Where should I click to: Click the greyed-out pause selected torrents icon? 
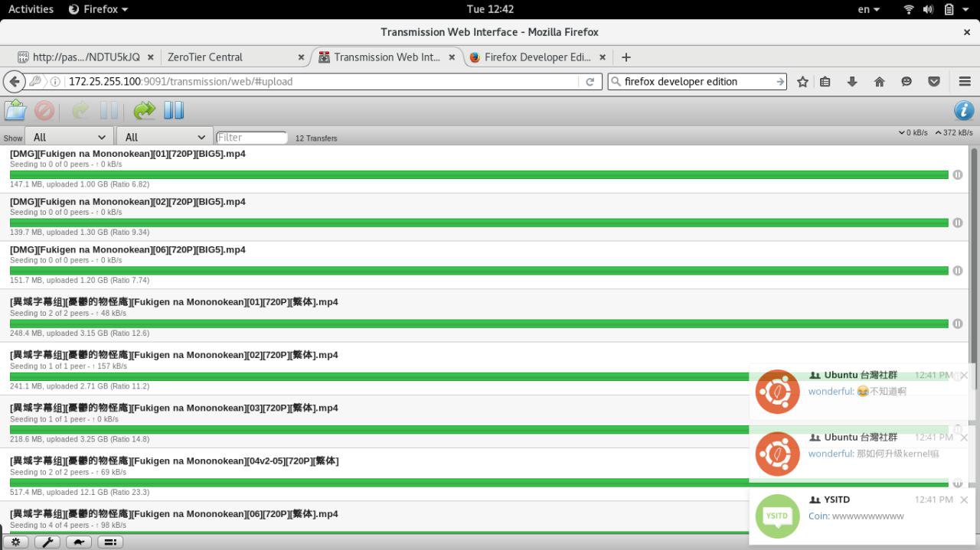(x=109, y=110)
